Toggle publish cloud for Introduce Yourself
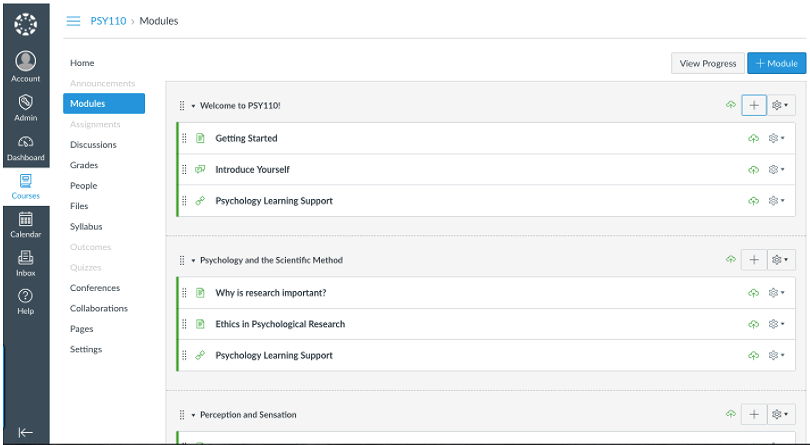The image size is (810, 445). click(754, 170)
